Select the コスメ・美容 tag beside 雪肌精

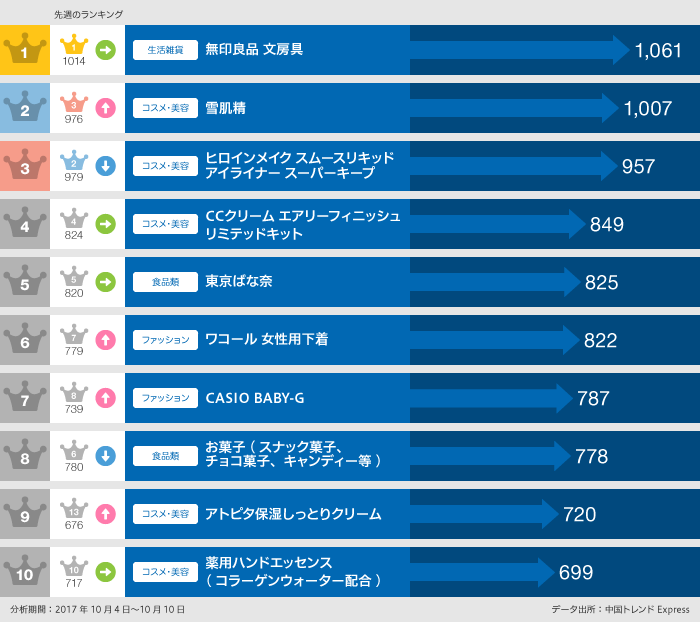(165, 108)
